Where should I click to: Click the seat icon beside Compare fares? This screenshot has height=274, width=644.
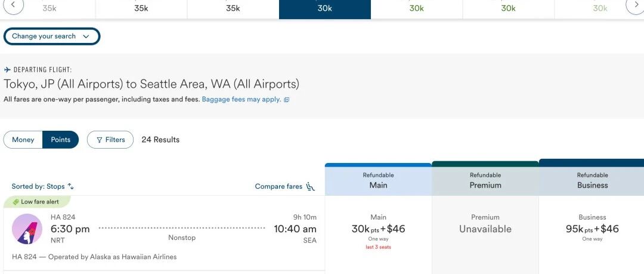tap(311, 186)
